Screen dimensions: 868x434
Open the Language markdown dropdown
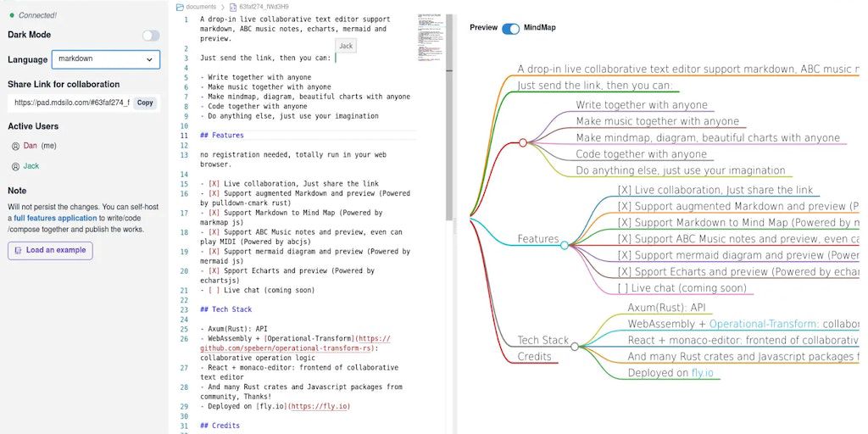point(105,59)
